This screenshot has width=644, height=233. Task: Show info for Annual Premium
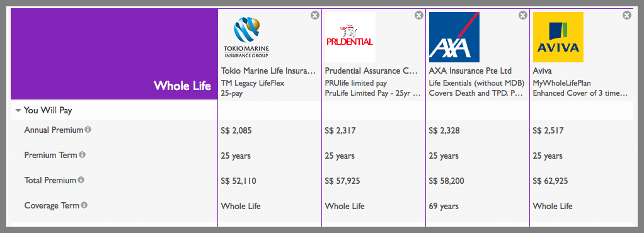(88, 130)
